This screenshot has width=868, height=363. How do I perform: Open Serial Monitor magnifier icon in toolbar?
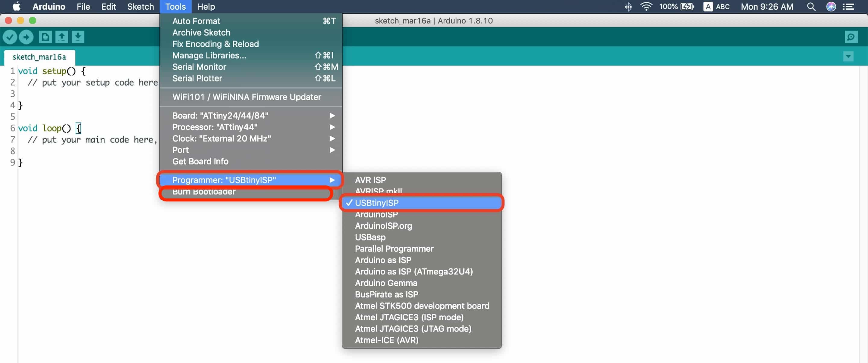click(851, 37)
